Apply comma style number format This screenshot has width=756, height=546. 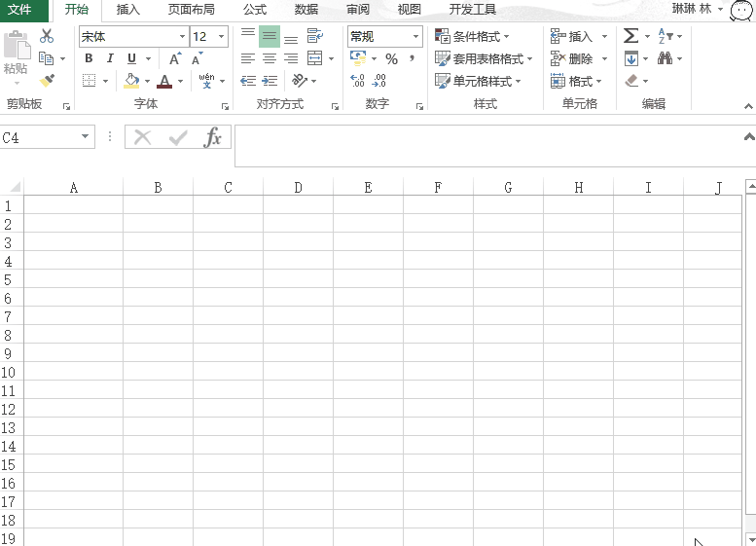tap(413, 58)
